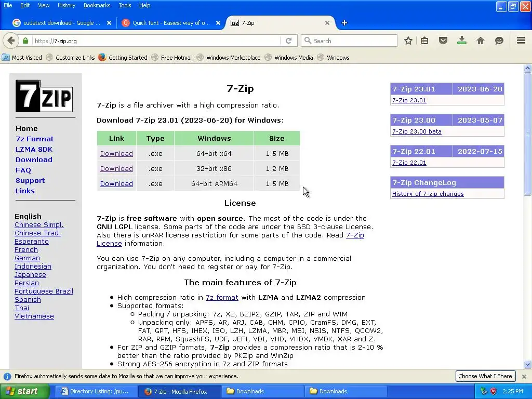The width and height of the screenshot is (532, 399).
Task: Click the green padlock site identity icon
Action: pyautogui.click(x=25, y=41)
